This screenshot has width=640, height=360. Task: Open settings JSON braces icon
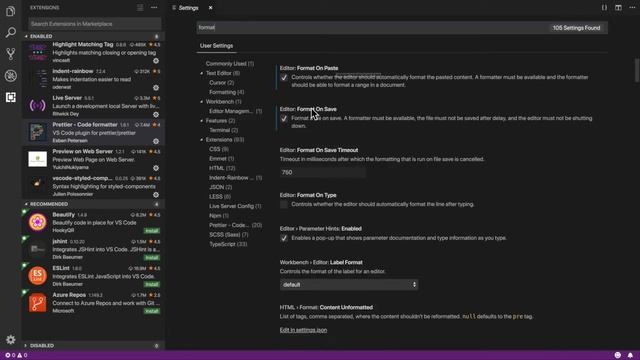pos(604,8)
